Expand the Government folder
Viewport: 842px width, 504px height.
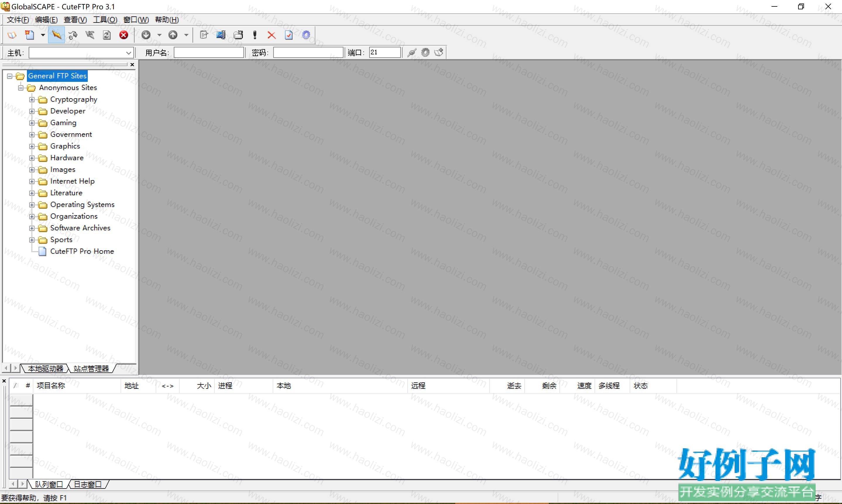(x=32, y=134)
